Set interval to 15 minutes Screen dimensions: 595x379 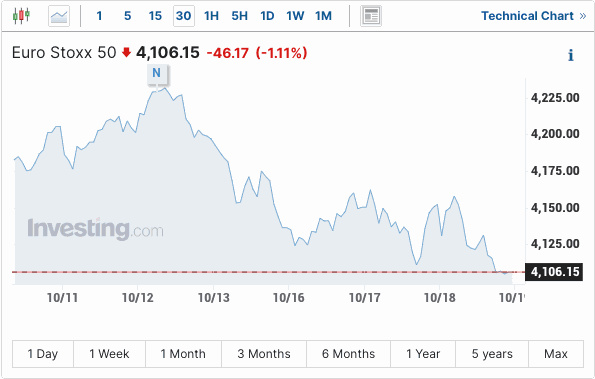(x=155, y=16)
